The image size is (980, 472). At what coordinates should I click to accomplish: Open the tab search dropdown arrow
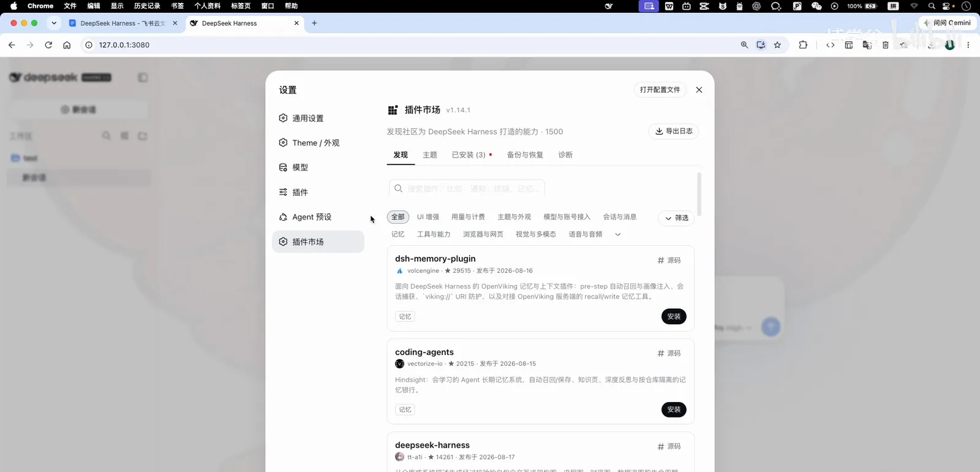[54, 23]
